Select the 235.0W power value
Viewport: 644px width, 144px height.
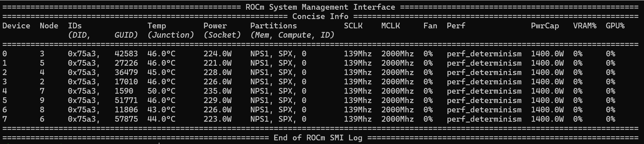coord(217,91)
